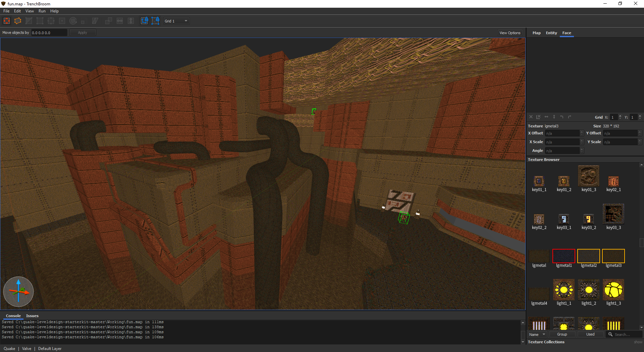Flip texture horizontally in Face panel
The image size is (644, 352).
pyautogui.click(x=546, y=117)
